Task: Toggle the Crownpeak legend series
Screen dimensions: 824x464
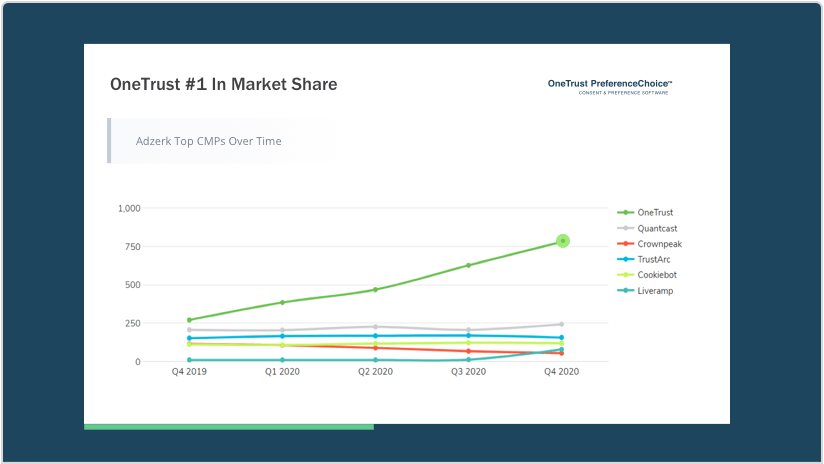Action: (x=650, y=244)
